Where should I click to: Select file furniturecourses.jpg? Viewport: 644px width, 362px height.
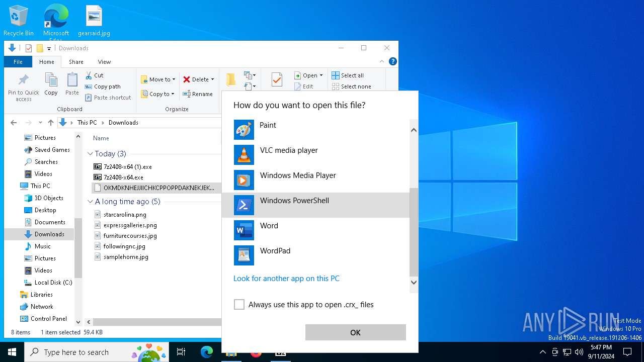pyautogui.click(x=130, y=236)
